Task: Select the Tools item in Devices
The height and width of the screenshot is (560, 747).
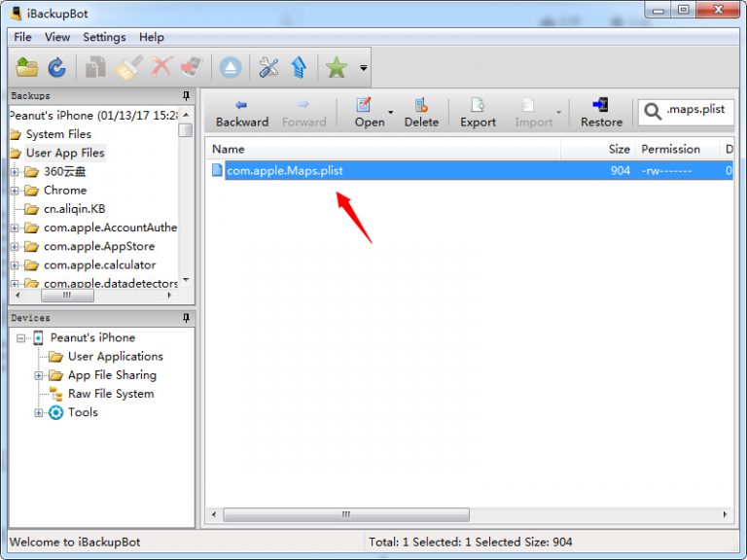Action: pos(83,412)
